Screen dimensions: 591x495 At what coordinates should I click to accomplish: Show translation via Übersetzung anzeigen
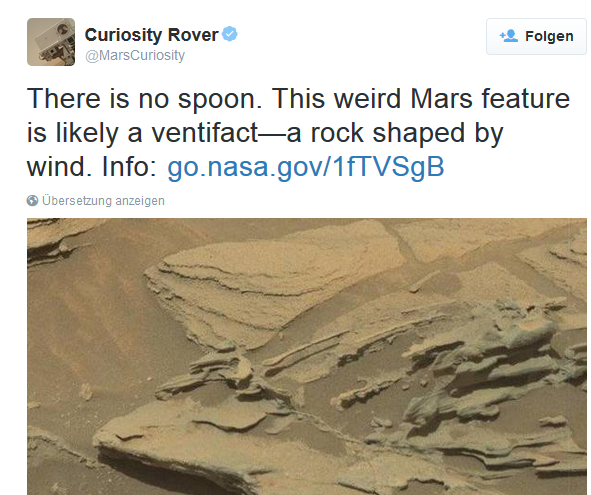click(103, 201)
